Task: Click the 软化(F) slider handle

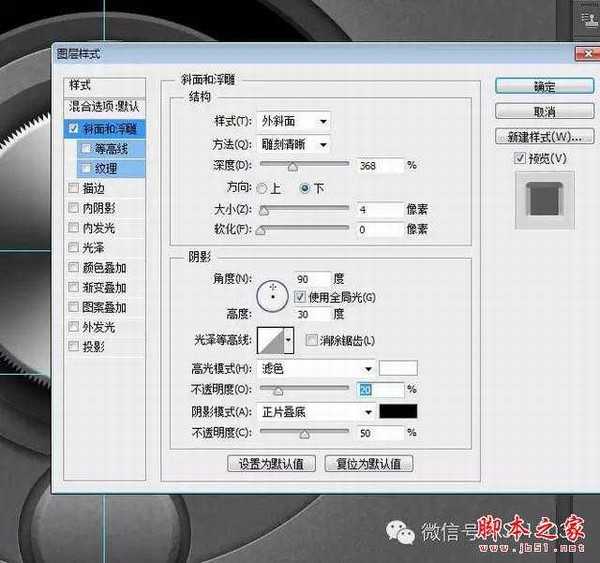Action: tap(261, 230)
